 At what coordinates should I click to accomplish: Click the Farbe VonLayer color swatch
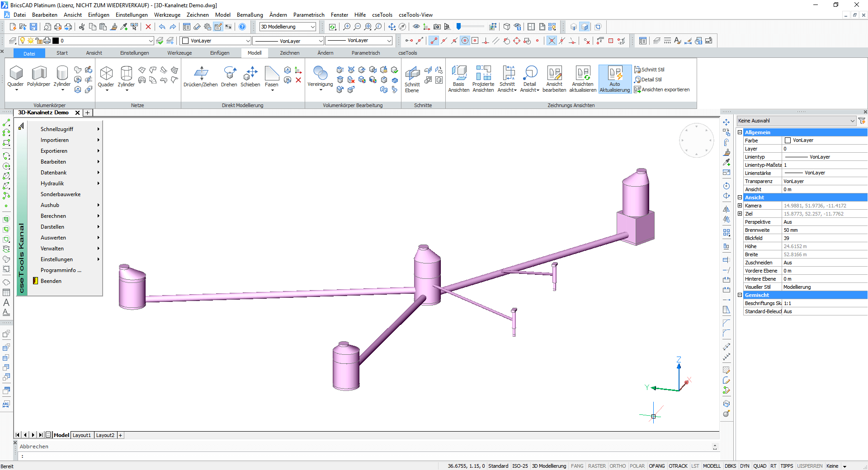(x=788, y=141)
